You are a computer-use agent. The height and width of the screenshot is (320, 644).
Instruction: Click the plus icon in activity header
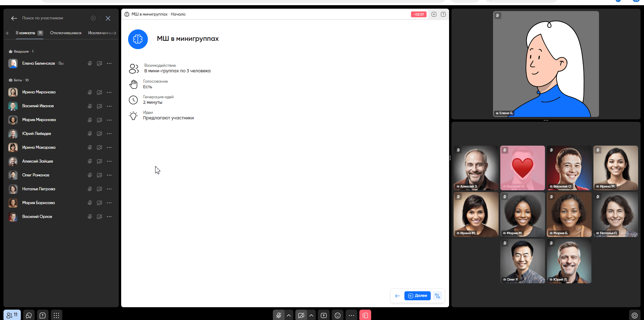click(x=434, y=14)
